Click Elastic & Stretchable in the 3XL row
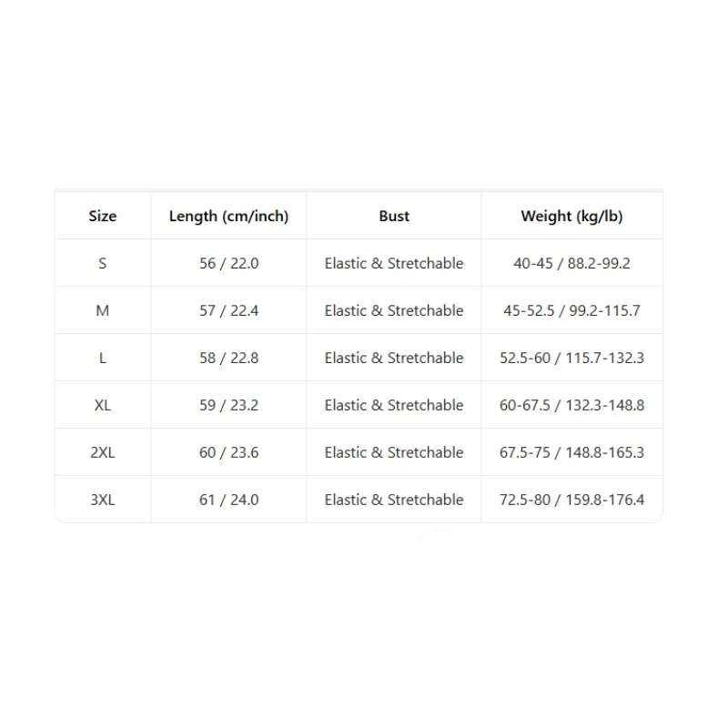Screen dimensions: 728x728 [394, 500]
